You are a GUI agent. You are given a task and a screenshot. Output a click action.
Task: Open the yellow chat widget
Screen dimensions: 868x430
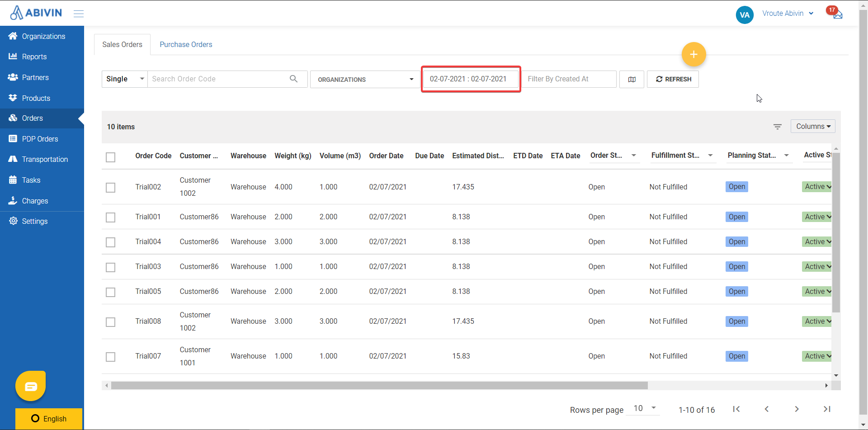[x=31, y=386]
